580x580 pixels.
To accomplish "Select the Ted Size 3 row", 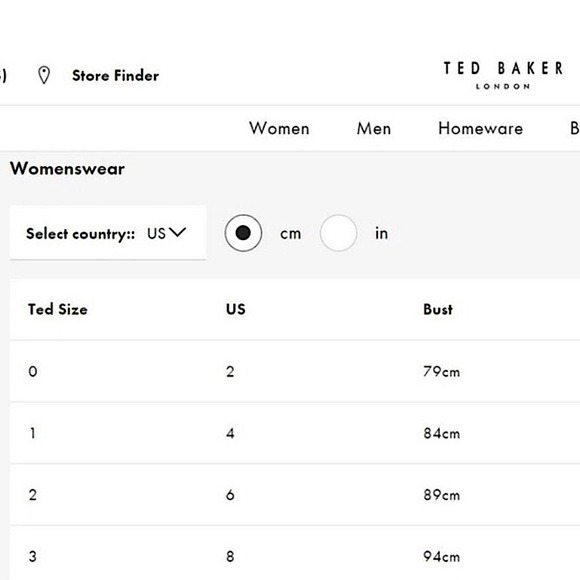I will coord(295,553).
